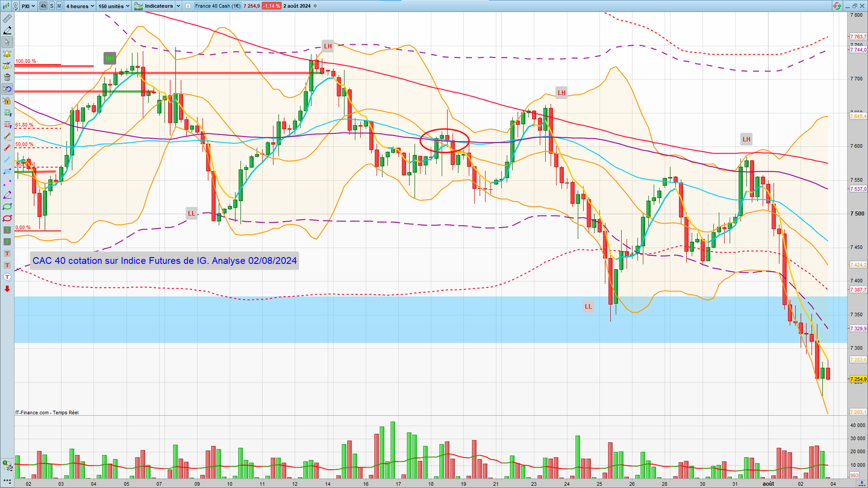Viewport: 868px width, 488px height.
Task: Click the bottom-left volume panel settings icon
Action: tap(7, 465)
